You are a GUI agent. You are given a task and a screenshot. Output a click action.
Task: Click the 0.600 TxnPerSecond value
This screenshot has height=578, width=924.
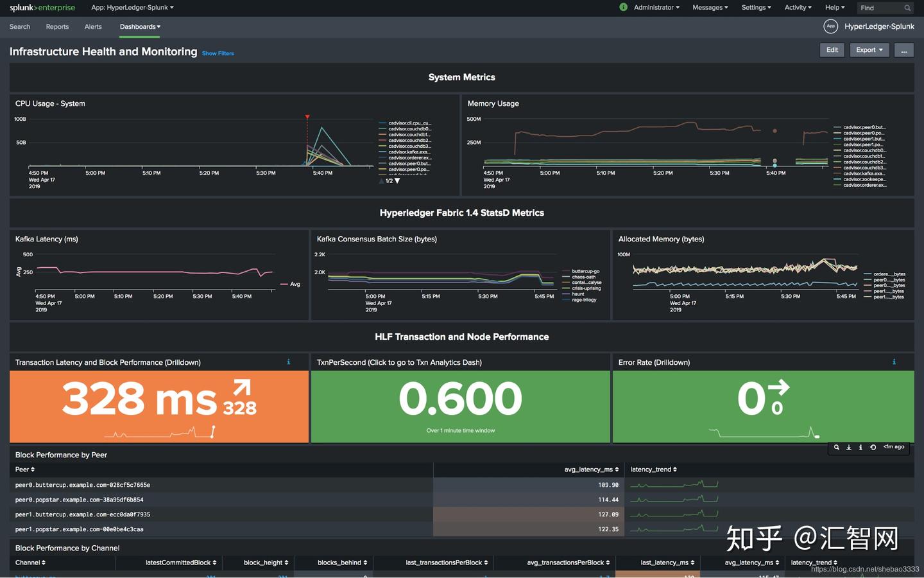[x=461, y=398]
